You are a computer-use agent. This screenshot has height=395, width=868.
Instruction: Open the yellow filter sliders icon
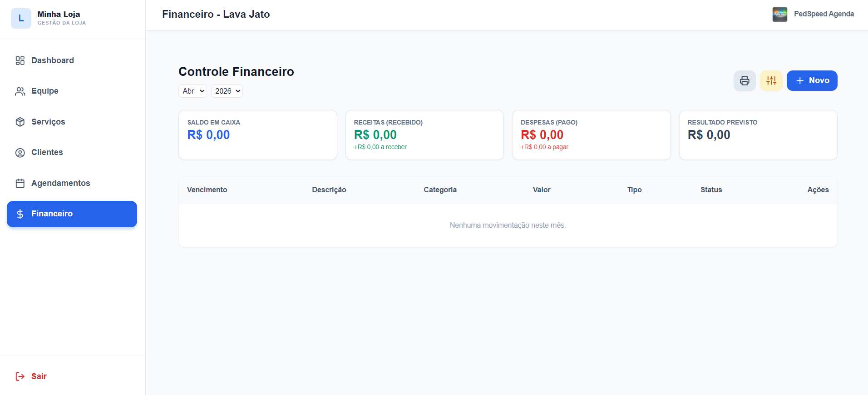771,81
